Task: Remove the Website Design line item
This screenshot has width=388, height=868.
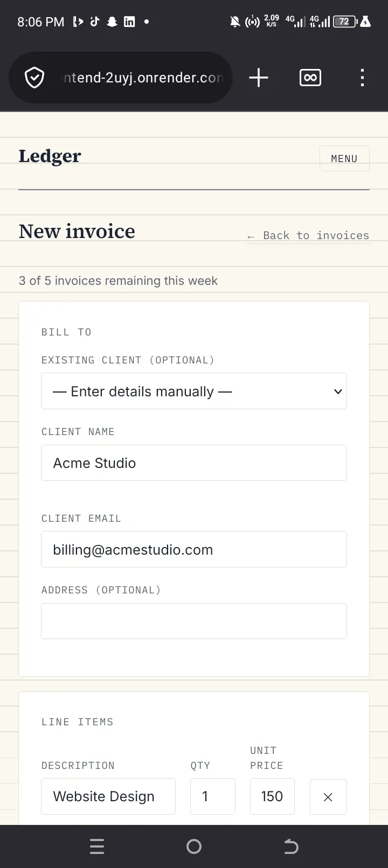Action: coord(328,797)
